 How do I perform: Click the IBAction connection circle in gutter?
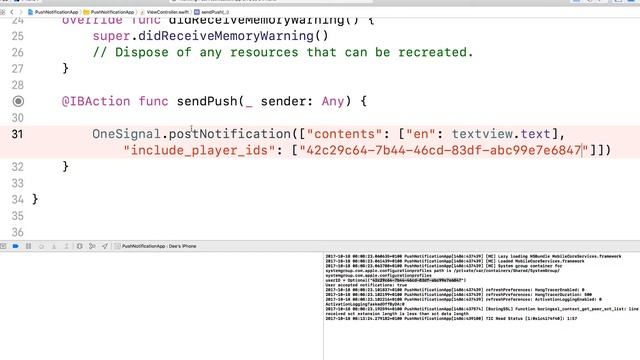[18, 101]
